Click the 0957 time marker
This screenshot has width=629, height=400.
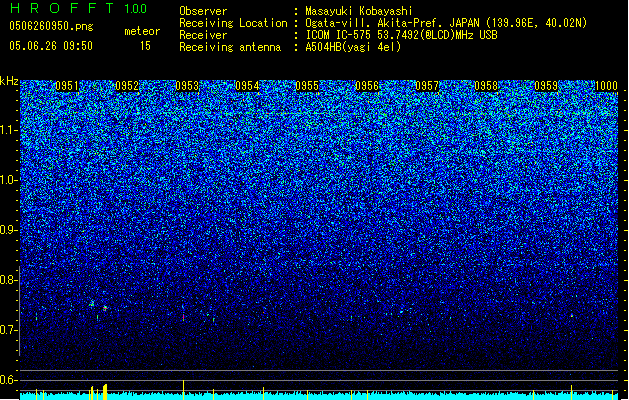(427, 86)
